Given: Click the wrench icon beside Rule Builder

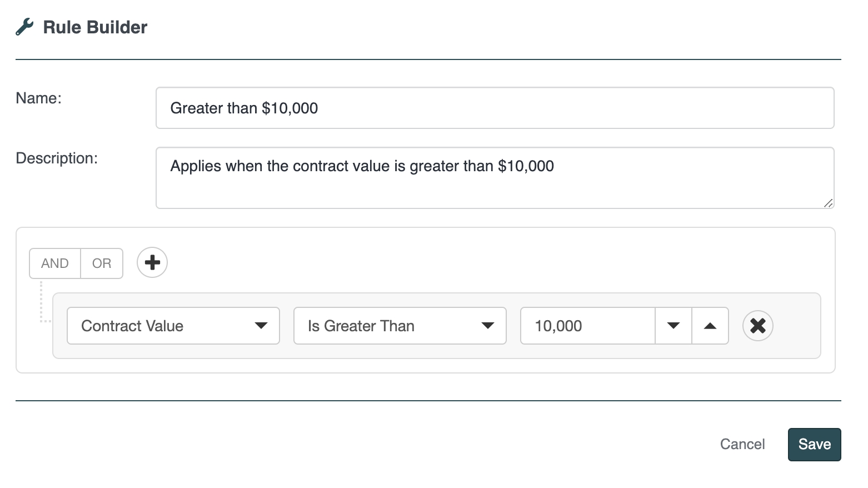Looking at the screenshot, I should click(x=24, y=27).
